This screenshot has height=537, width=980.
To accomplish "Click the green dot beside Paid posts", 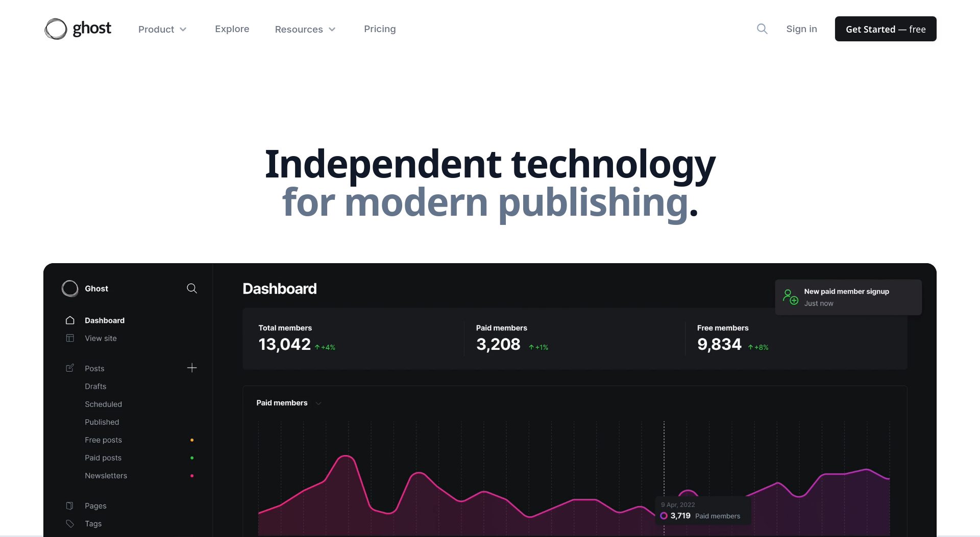I will click(x=192, y=458).
